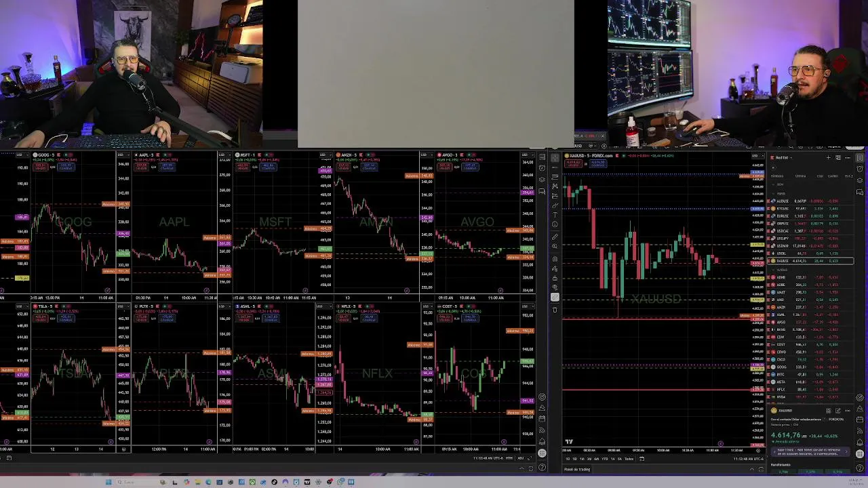Select the META row in watchlist
Viewport: 868px width, 488px height.
(810, 382)
